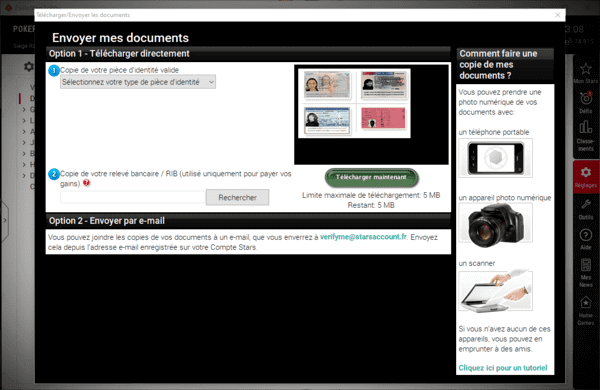The width and height of the screenshot is (600, 390).
Task: Click the sample ID cards image
Action: click(354, 103)
